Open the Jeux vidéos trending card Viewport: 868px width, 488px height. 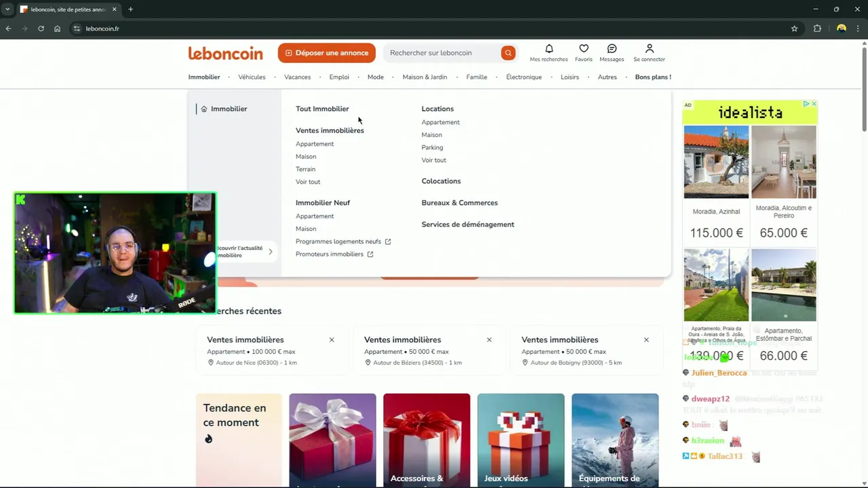[521, 439]
